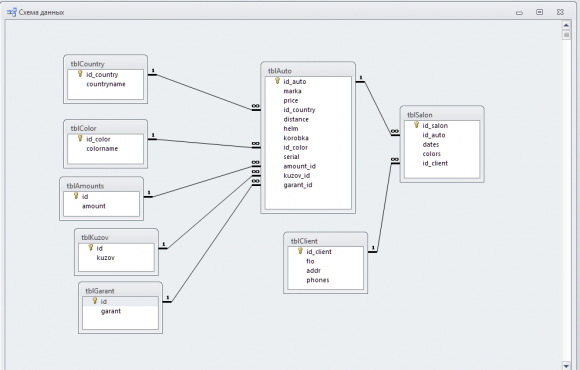Click the key icon in tblKuzov table

point(90,248)
